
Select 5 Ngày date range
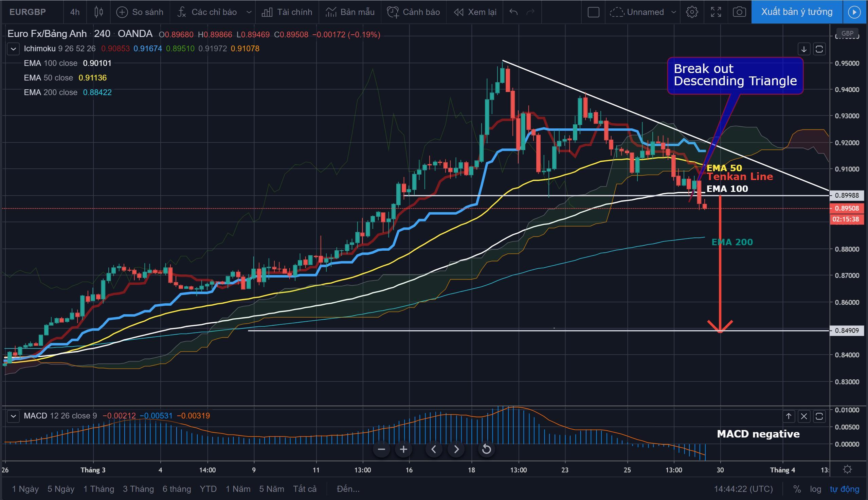pos(61,489)
